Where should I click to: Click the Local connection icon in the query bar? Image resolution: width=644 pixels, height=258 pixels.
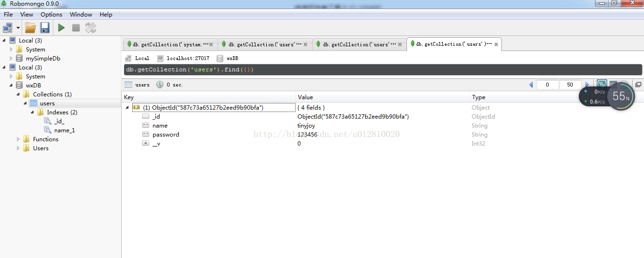pos(128,59)
